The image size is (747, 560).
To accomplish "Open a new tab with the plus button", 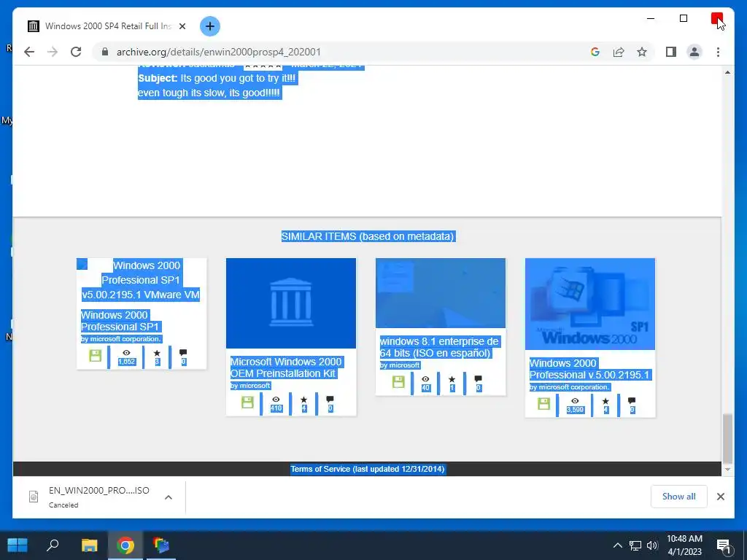I will 209,26.
